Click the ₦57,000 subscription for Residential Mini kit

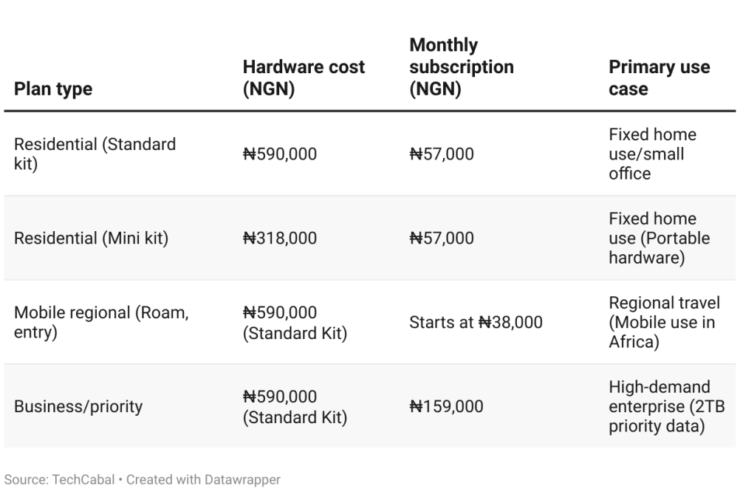pyautogui.click(x=442, y=238)
